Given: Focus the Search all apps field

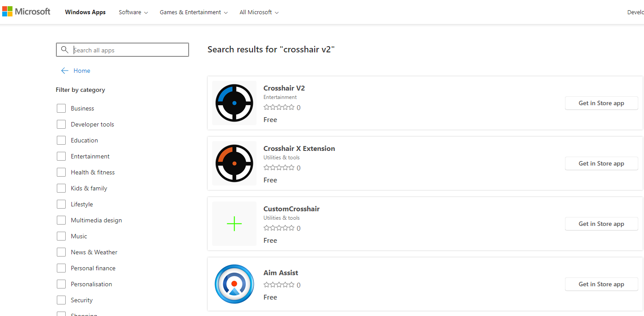Looking at the screenshot, I should (122, 50).
